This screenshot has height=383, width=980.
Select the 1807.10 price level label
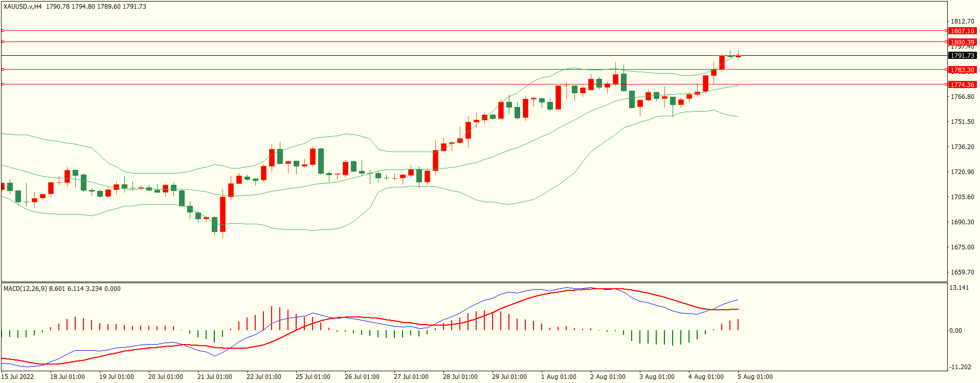coord(962,31)
